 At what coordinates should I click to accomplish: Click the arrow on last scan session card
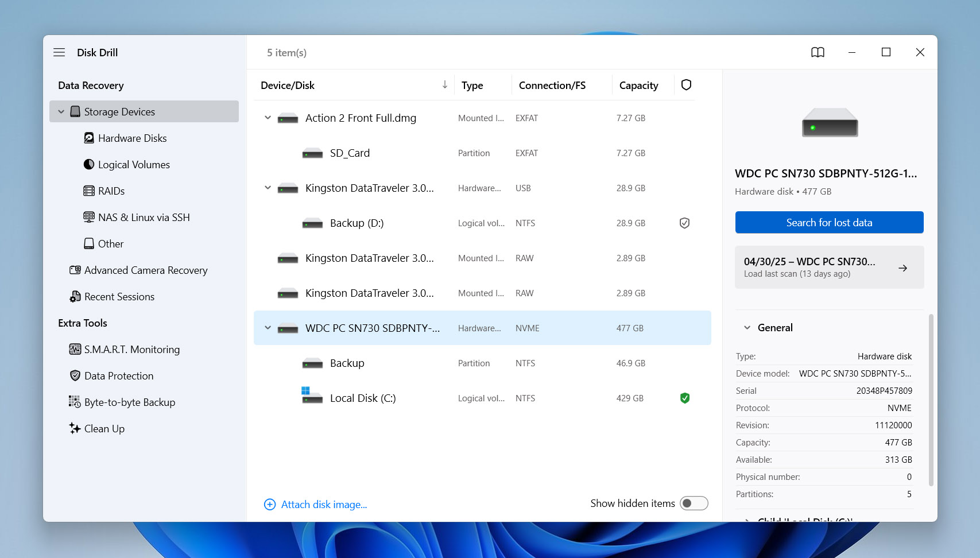click(x=902, y=268)
